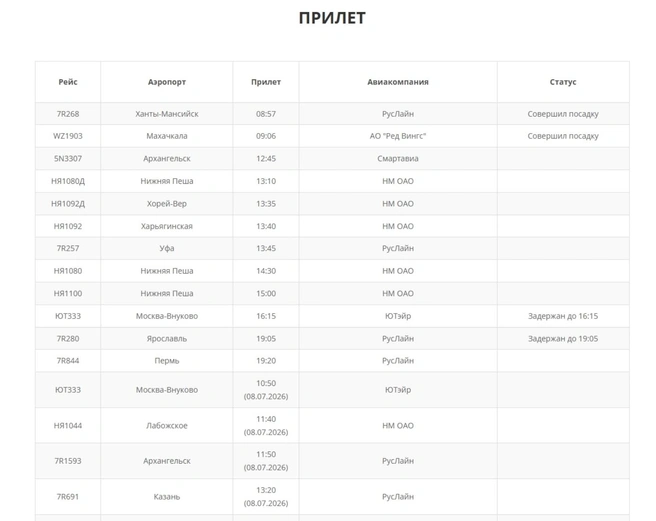The height and width of the screenshot is (521, 656).
Task: Click the Лабожское airport cell
Action: click(x=167, y=426)
